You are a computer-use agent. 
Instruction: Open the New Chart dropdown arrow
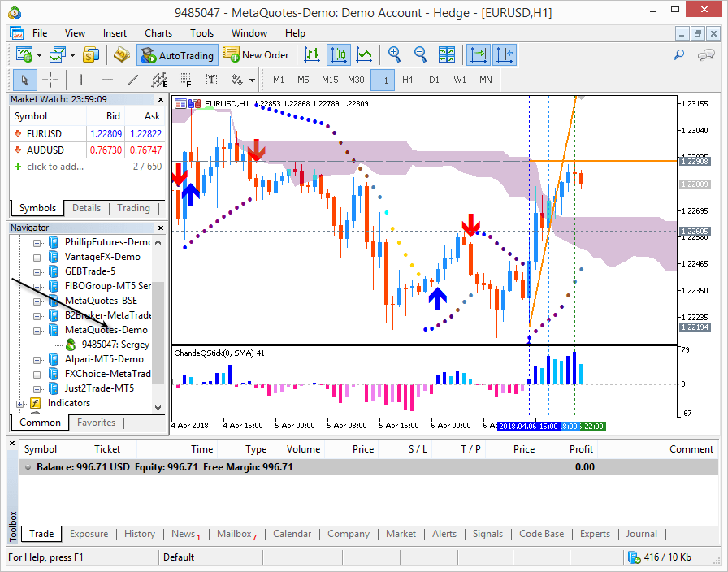(x=40, y=55)
